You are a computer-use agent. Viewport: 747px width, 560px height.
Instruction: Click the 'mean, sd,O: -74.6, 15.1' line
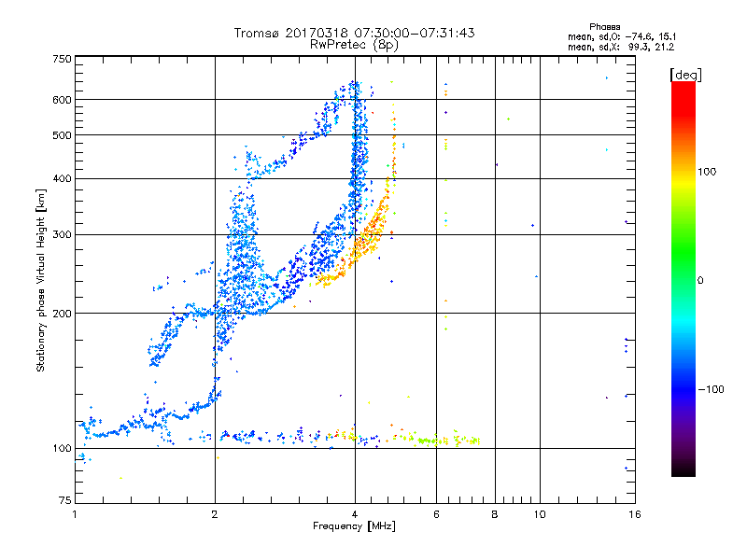(622, 36)
